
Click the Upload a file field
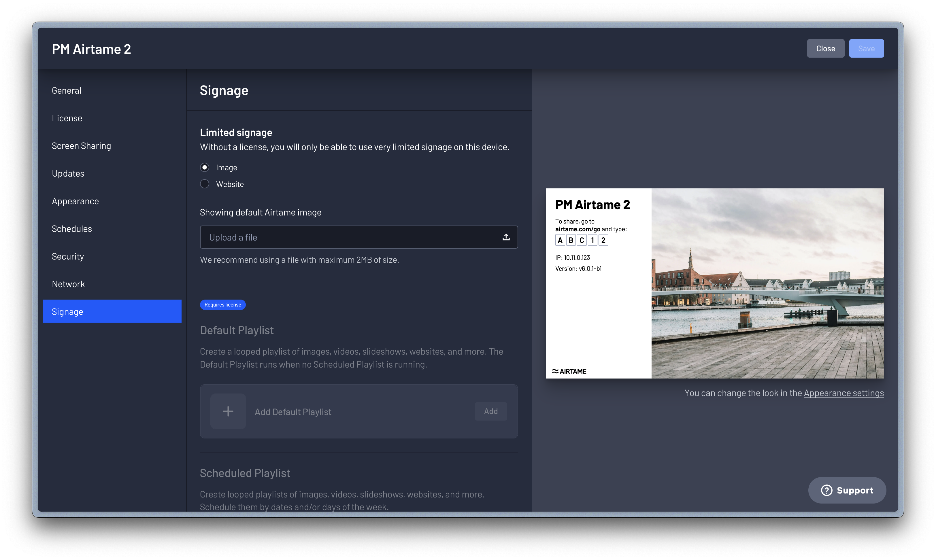pos(358,237)
